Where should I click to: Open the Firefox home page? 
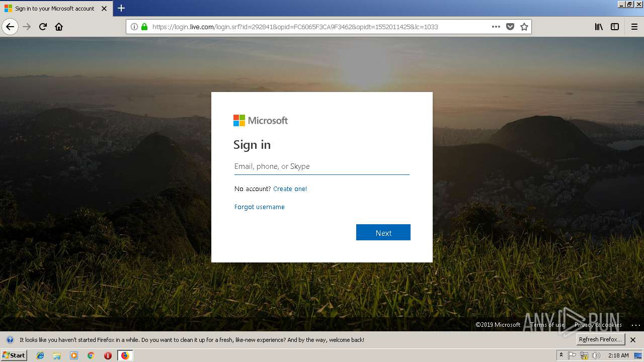click(x=59, y=27)
